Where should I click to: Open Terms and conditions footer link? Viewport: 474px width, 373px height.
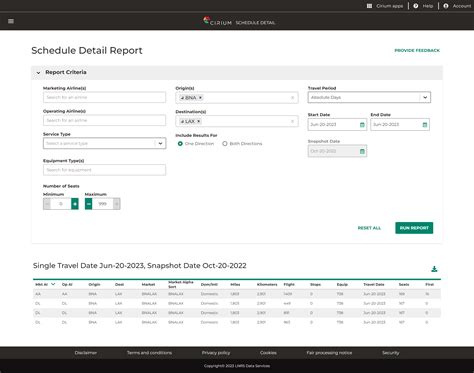click(149, 353)
